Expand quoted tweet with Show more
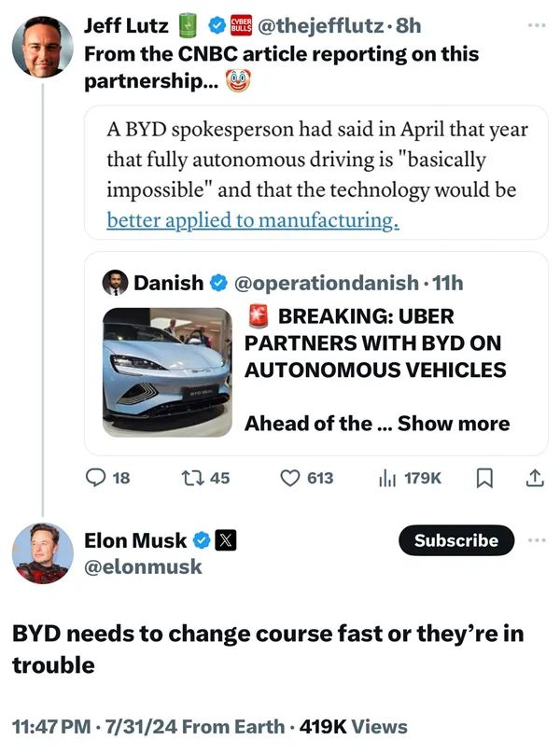The width and height of the screenshot is (560, 754). [454, 424]
